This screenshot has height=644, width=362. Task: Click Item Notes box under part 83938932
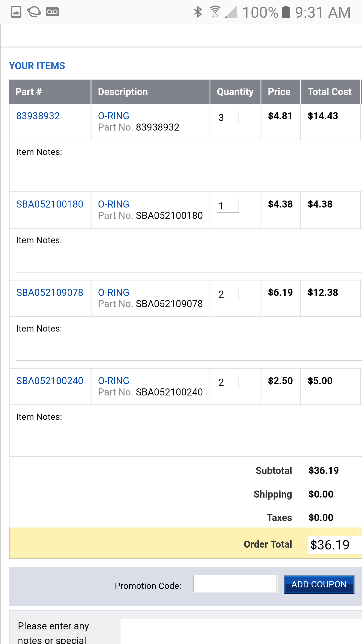(189, 171)
